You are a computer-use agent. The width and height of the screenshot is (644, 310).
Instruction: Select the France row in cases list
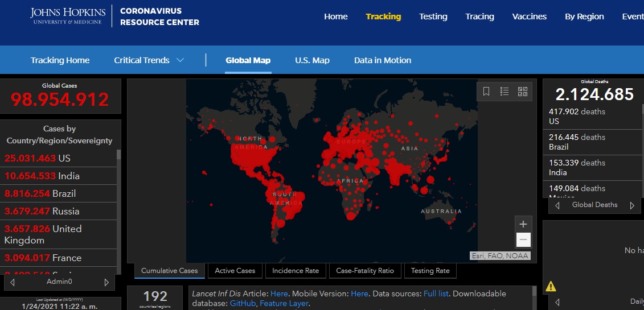[x=58, y=258]
